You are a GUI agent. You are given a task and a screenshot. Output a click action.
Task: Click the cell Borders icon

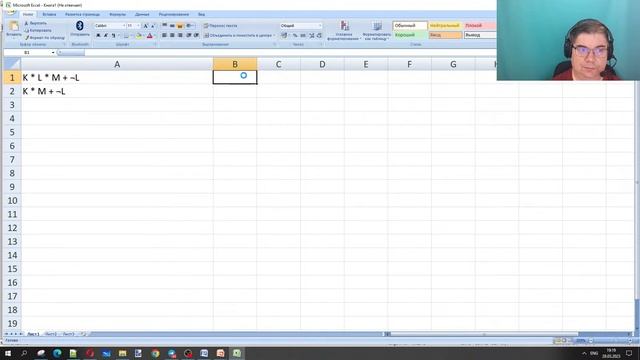(126, 36)
